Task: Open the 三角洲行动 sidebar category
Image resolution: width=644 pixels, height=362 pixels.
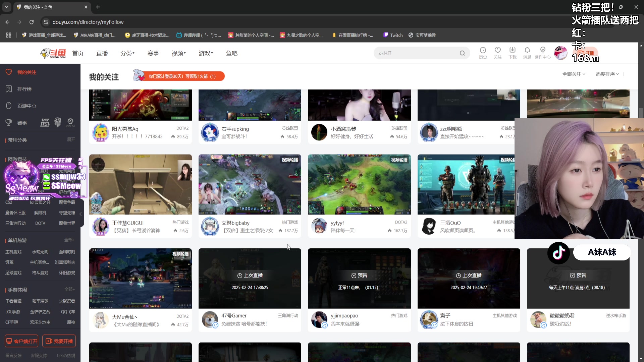Action: tap(15, 223)
